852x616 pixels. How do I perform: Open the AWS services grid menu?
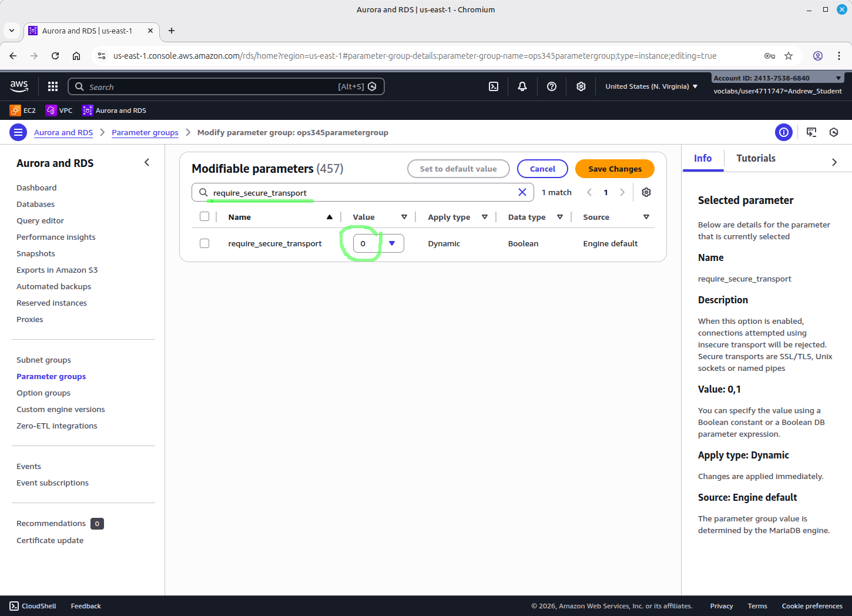click(x=53, y=86)
